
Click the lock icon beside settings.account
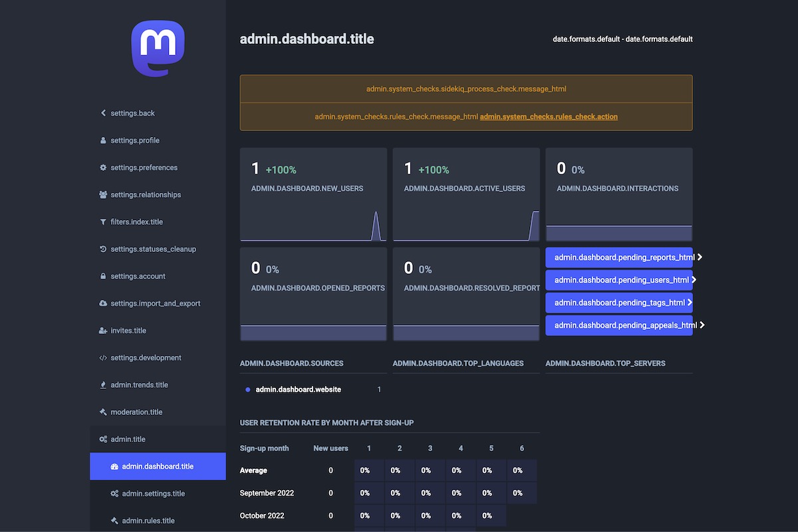pyautogui.click(x=103, y=277)
